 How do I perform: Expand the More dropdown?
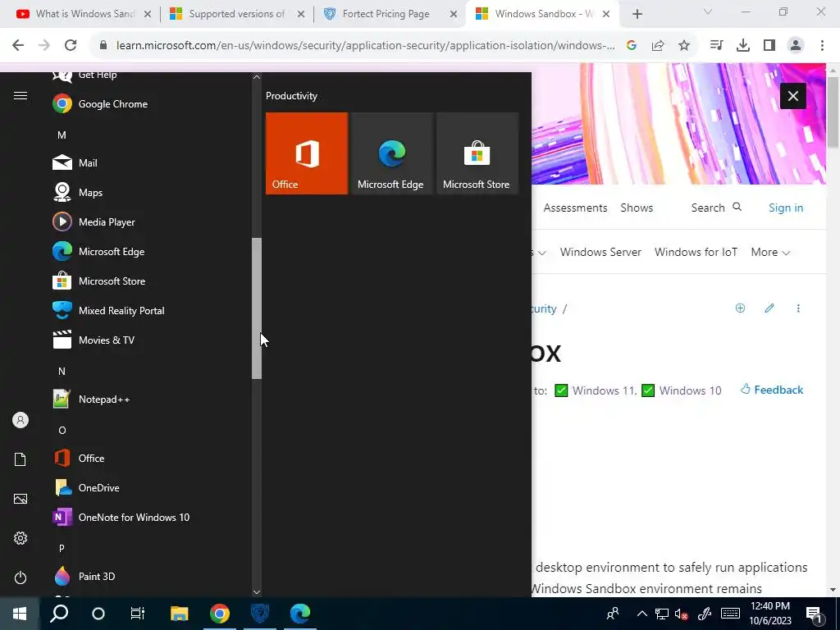tap(770, 253)
